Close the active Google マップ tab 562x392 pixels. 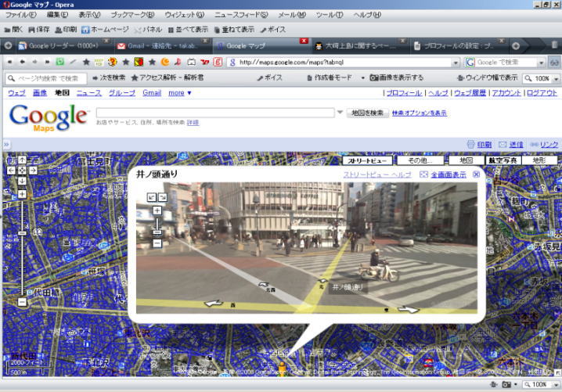point(304,41)
